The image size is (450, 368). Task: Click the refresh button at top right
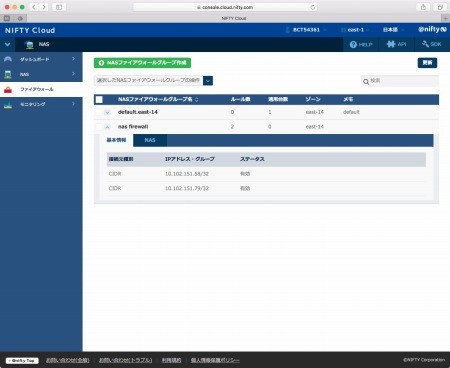427,63
